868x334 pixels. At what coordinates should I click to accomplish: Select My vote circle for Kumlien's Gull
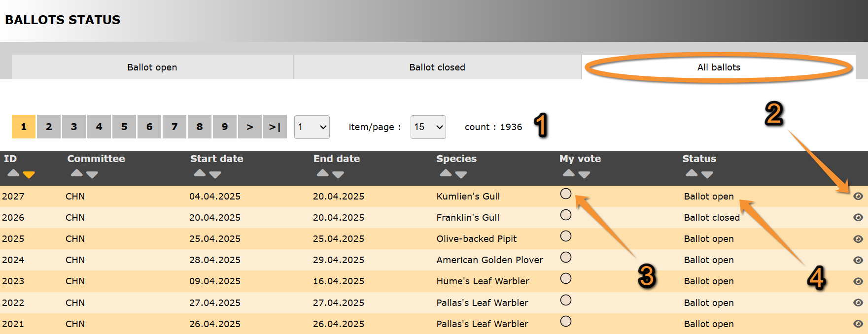[566, 194]
